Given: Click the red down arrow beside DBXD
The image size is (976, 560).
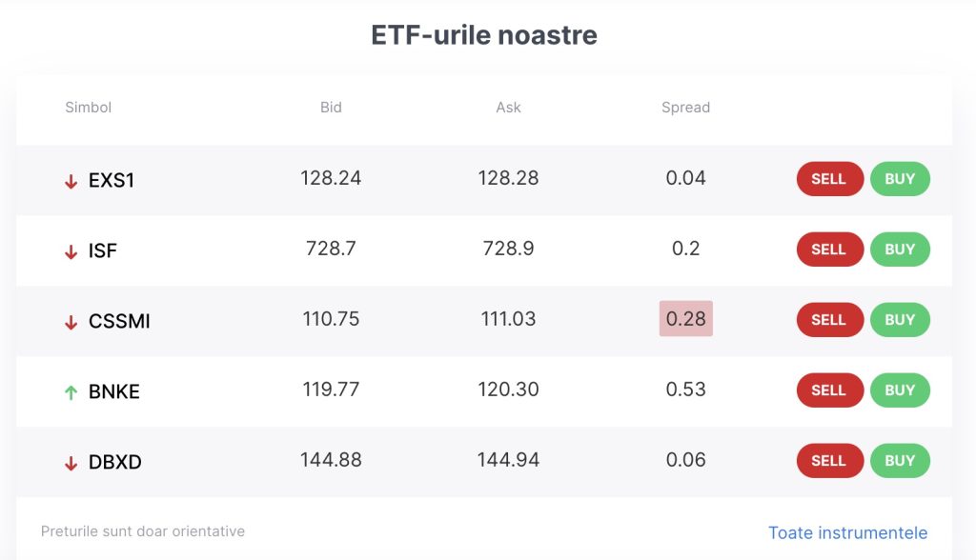Looking at the screenshot, I should pos(71,461).
